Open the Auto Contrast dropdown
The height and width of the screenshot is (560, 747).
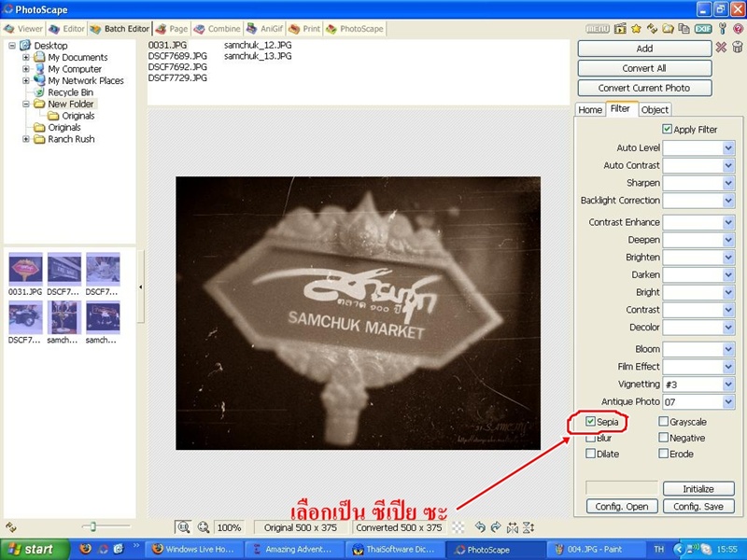pos(728,165)
